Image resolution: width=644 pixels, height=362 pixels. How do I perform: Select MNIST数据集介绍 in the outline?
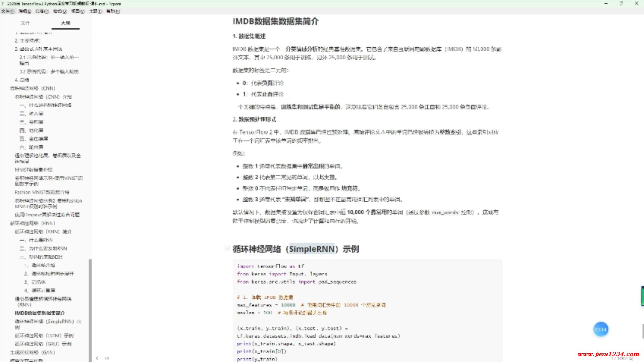[34, 170]
